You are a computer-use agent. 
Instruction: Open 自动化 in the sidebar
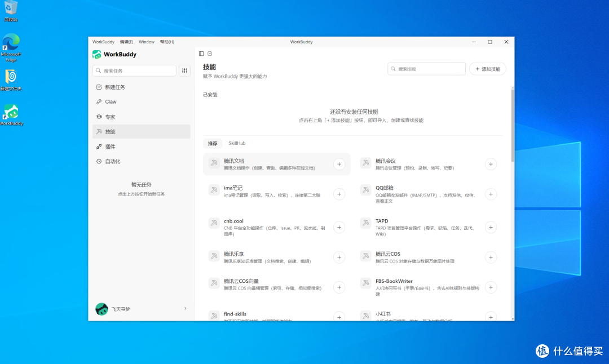click(x=142, y=161)
